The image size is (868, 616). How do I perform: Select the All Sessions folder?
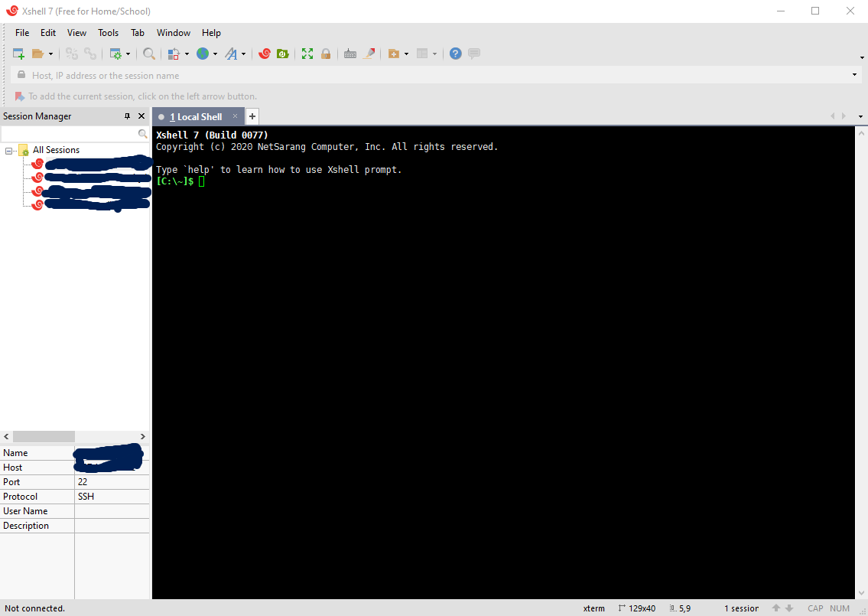[56, 150]
